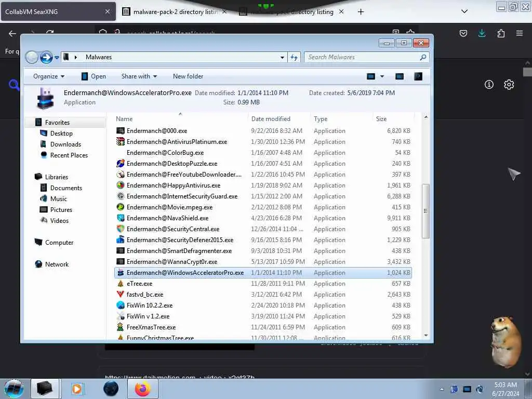Open Firefox downloads arrow icon

click(482, 33)
